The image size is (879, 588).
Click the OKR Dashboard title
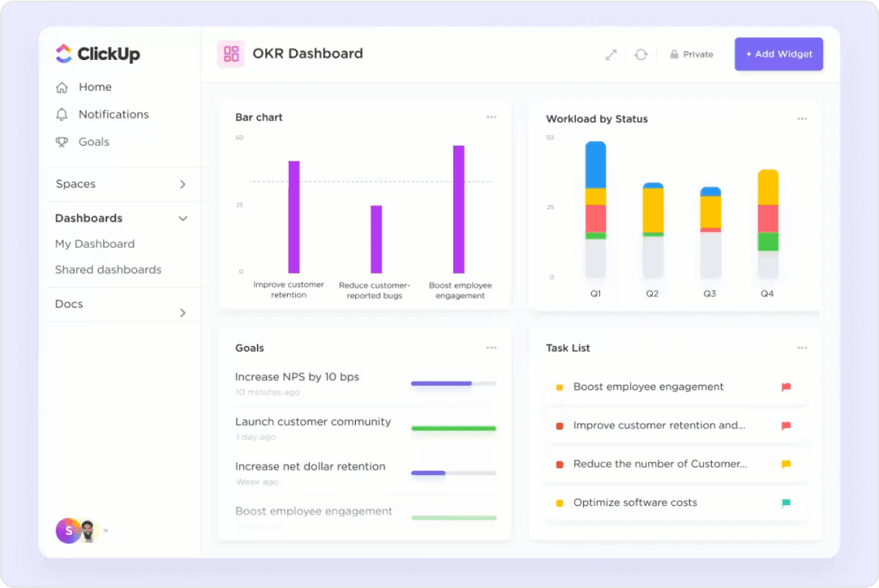tap(307, 54)
